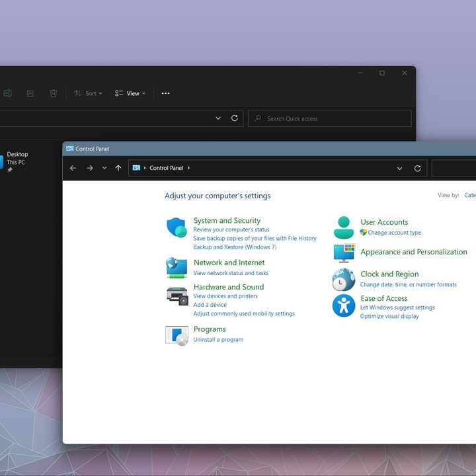
Task: Open See more options in File Explorer
Action: tap(165, 93)
